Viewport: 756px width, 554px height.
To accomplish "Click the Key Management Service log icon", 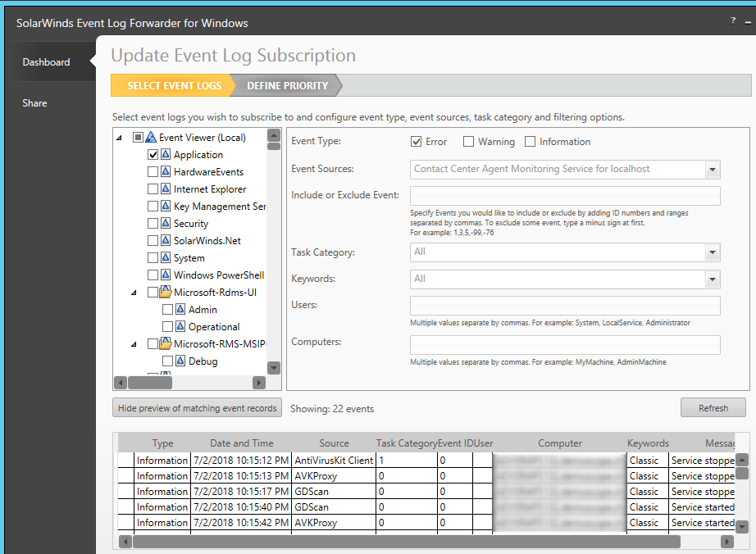I will (x=166, y=207).
